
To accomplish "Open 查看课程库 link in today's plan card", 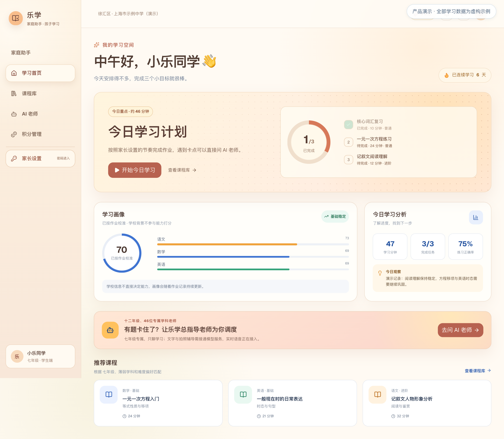I will point(182,170).
